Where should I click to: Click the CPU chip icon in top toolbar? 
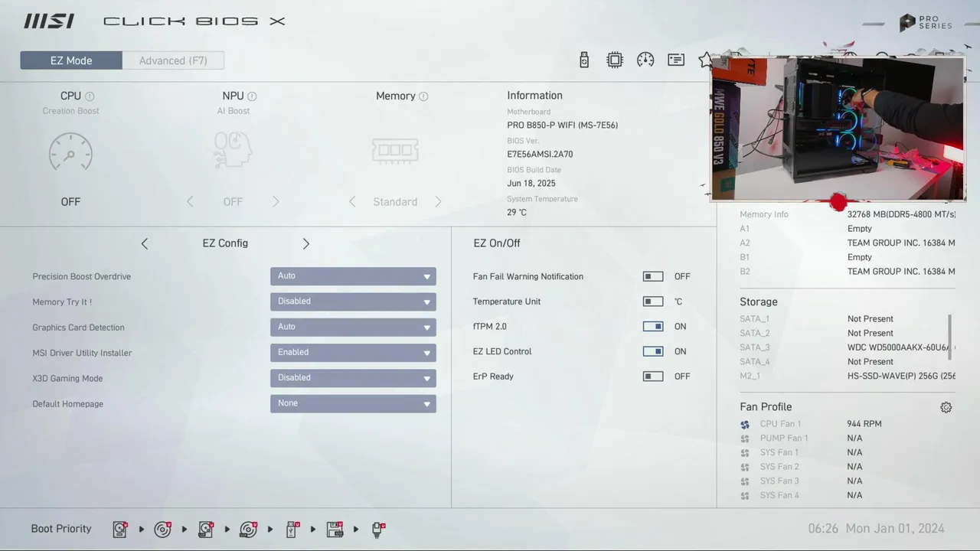click(615, 60)
